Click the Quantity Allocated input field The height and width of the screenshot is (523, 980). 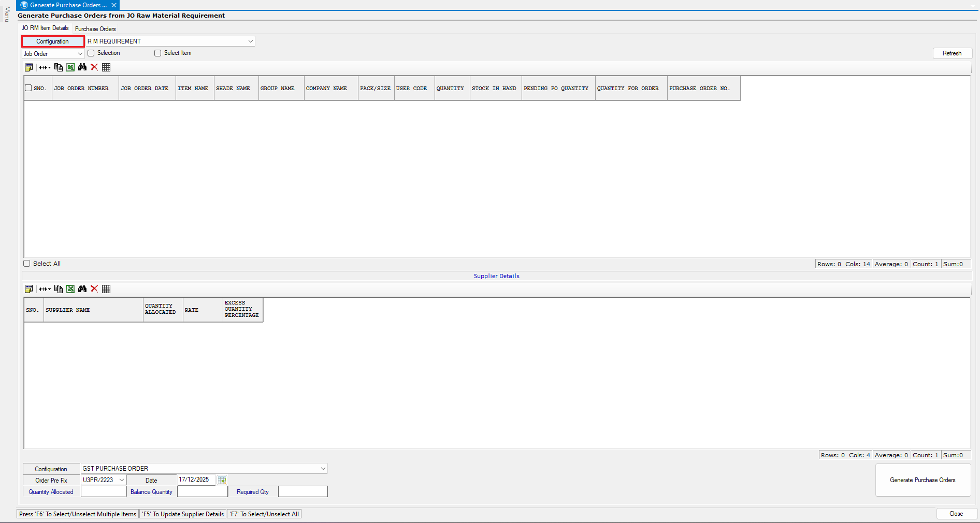click(x=104, y=492)
